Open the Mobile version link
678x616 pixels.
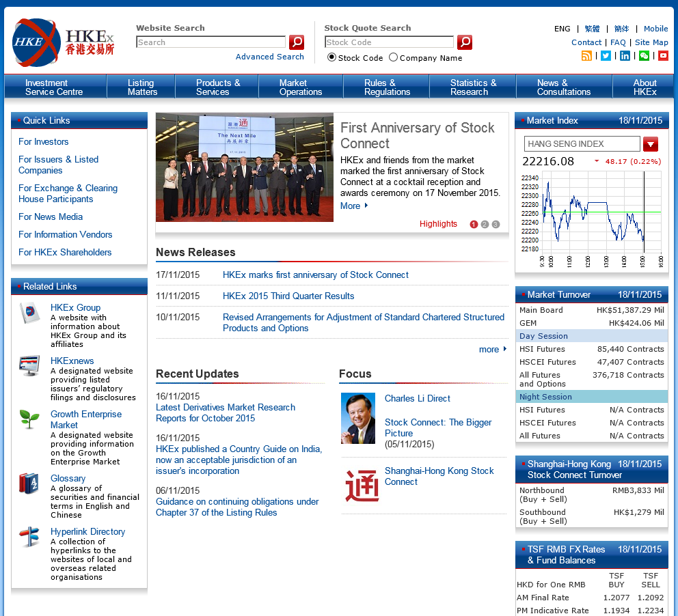point(655,29)
